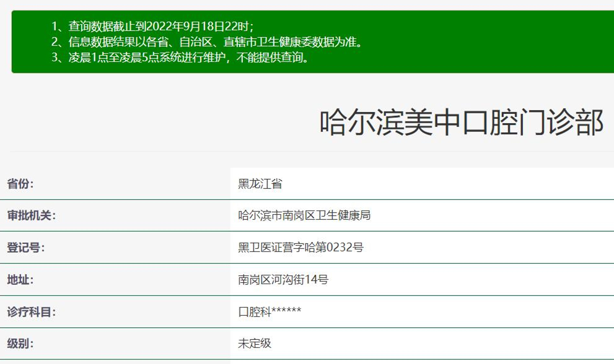Click the address 南岗区河沟街14号
This screenshot has width=614, height=364.
click(283, 280)
